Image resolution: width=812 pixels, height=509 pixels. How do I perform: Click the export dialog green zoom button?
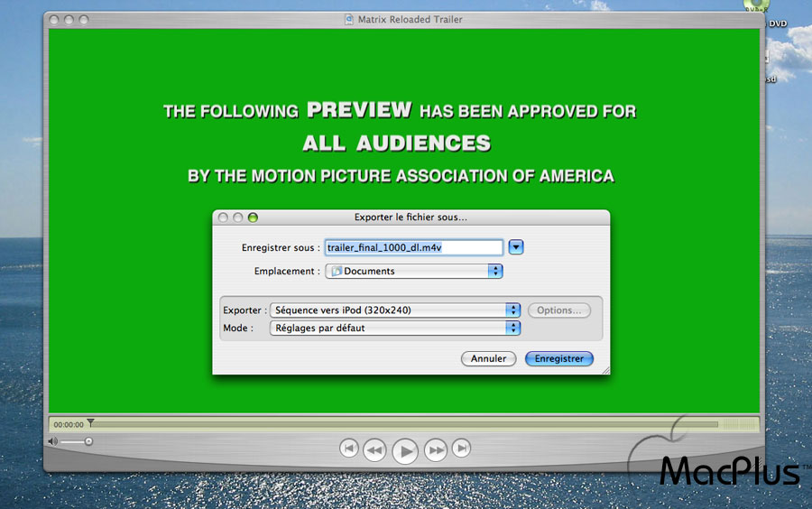pos(253,217)
